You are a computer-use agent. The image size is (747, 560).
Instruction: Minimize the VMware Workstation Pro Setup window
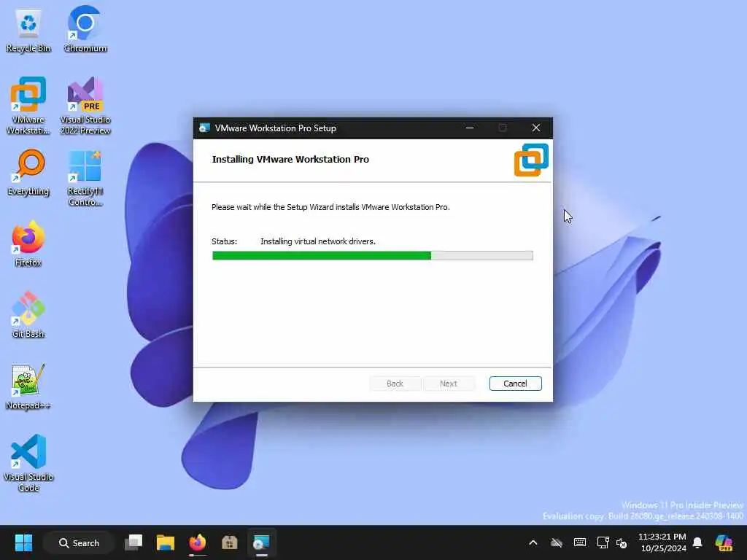pos(470,128)
